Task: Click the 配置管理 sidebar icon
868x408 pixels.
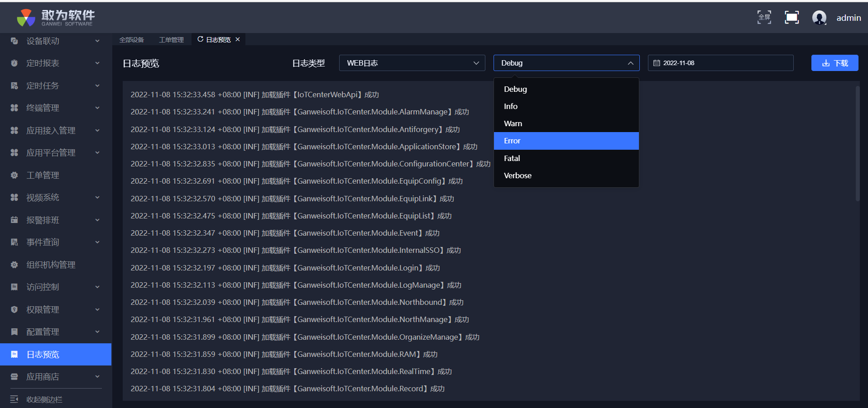Action: (14, 332)
